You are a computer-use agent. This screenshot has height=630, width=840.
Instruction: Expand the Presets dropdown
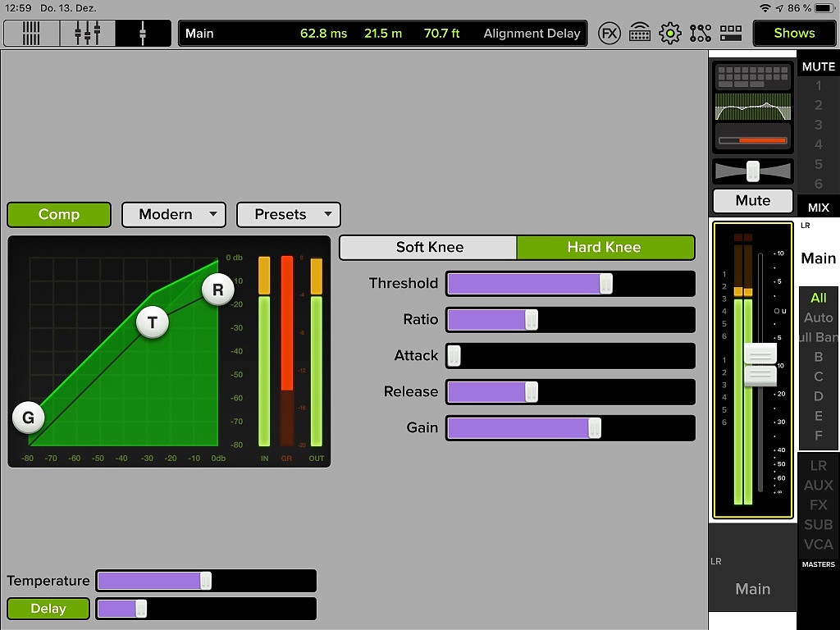(x=288, y=215)
